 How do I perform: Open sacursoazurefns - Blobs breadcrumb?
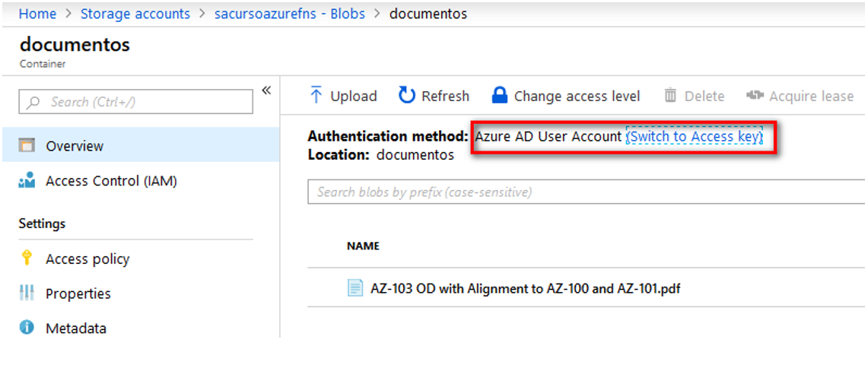290,14
